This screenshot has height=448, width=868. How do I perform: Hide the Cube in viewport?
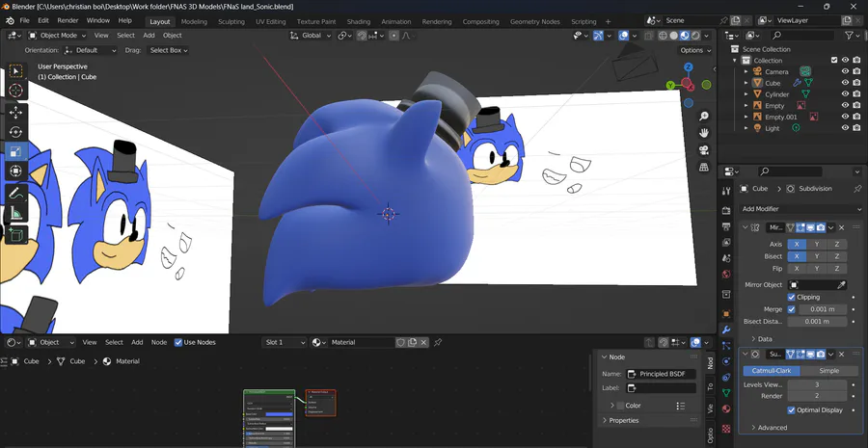pyautogui.click(x=845, y=83)
